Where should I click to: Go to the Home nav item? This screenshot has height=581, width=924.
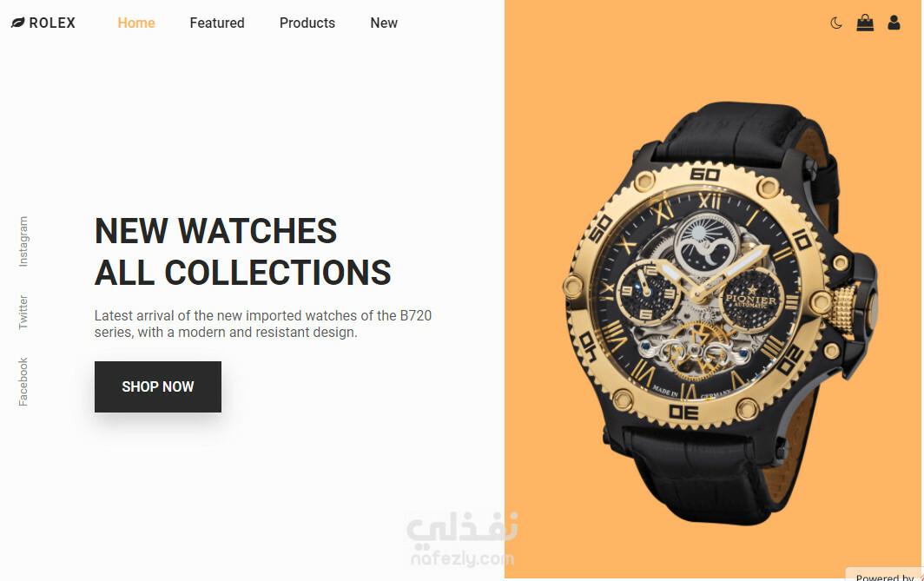pos(136,23)
